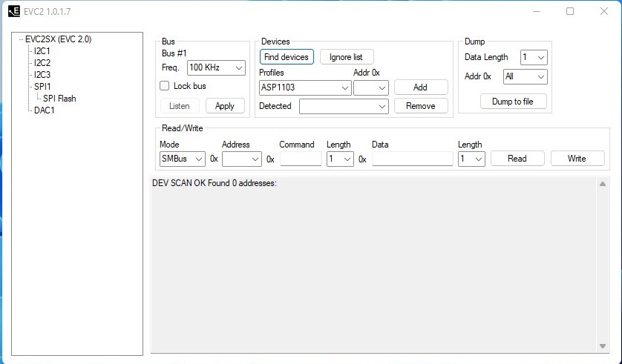Click the Ignore list button
The width and height of the screenshot is (622, 364).
(x=347, y=57)
